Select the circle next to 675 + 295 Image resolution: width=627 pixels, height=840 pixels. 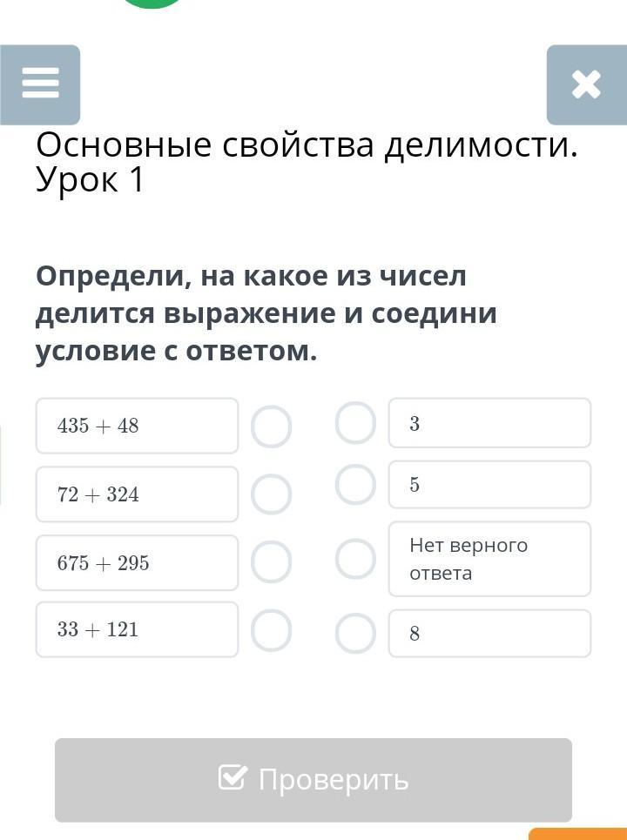[x=271, y=562]
